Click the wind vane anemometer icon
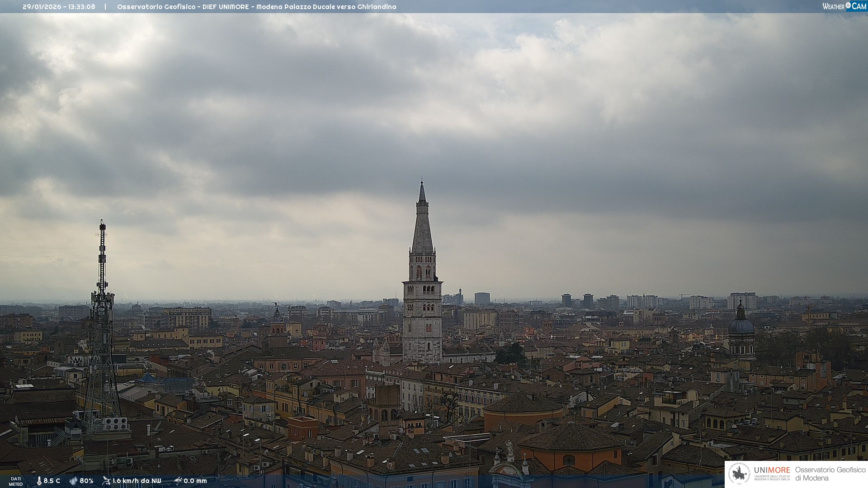 106,481
